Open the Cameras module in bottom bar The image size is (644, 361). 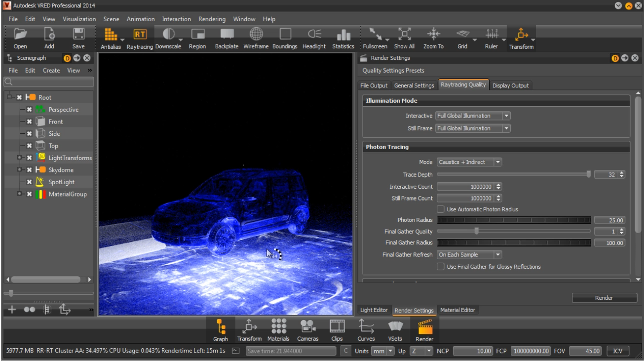pos(307,326)
